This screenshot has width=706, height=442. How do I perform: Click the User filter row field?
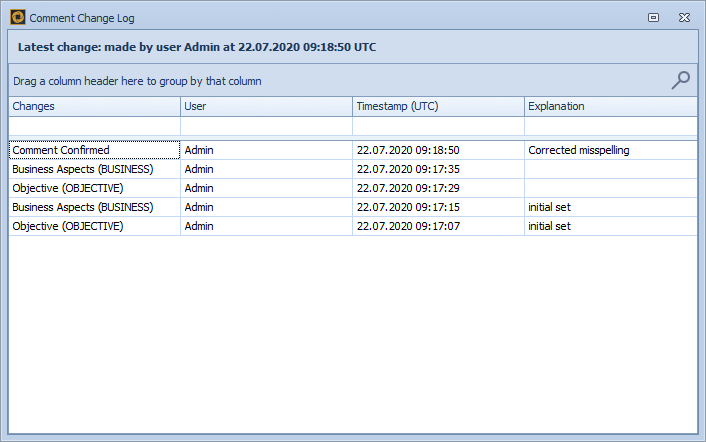(266, 127)
